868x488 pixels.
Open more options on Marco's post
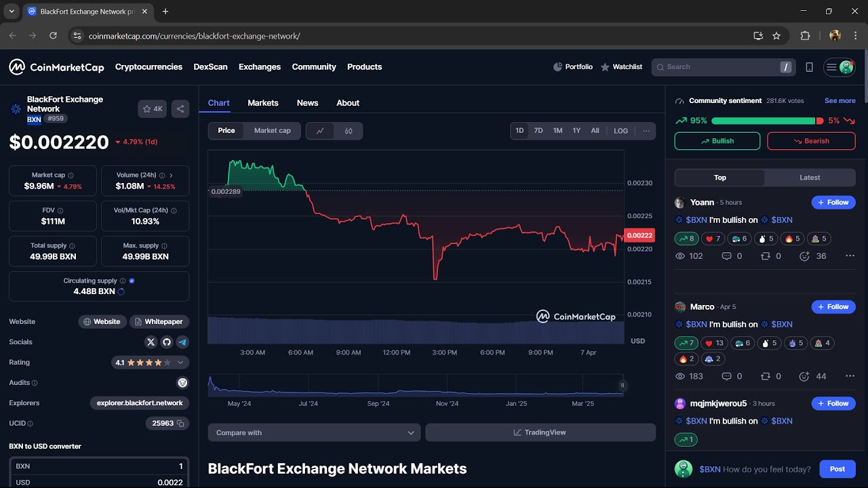(x=850, y=376)
